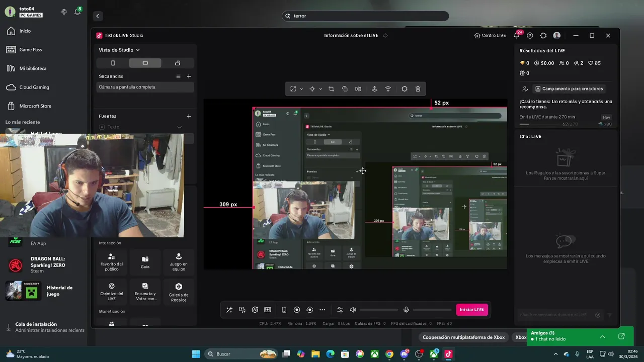The width and height of the screenshot is (644, 362).
Task: Select Cámara a pantalla completa scene
Action: 145,87
